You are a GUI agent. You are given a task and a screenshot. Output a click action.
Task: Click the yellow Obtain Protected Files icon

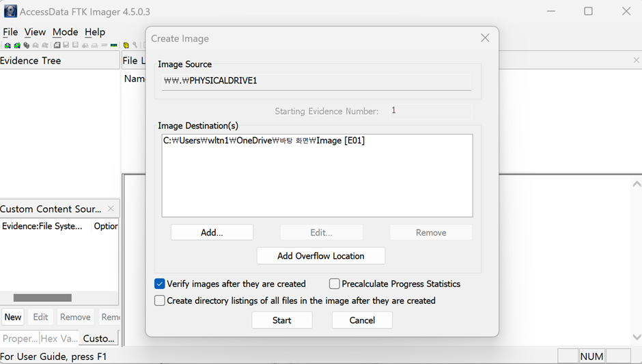click(126, 45)
